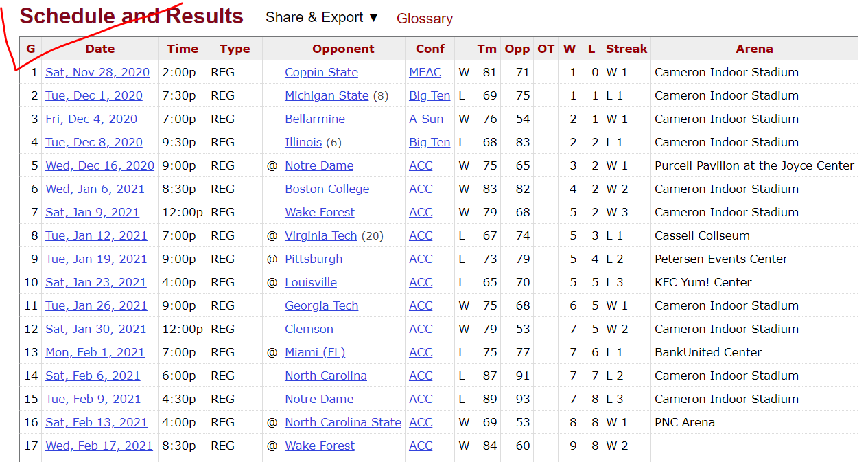Open the Louisville opponent link
Screen dimensions: 868x462
(x=311, y=282)
